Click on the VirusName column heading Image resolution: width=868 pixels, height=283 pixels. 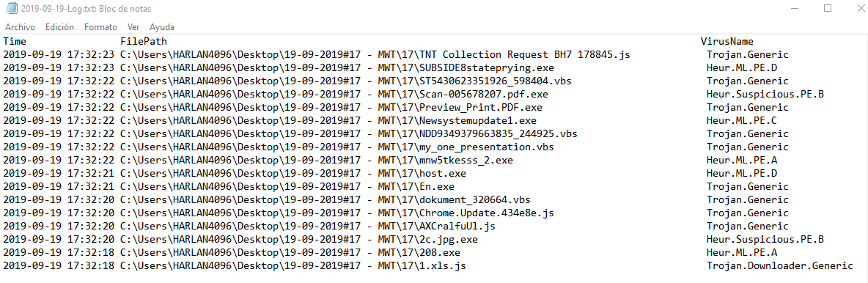point(727,42)
